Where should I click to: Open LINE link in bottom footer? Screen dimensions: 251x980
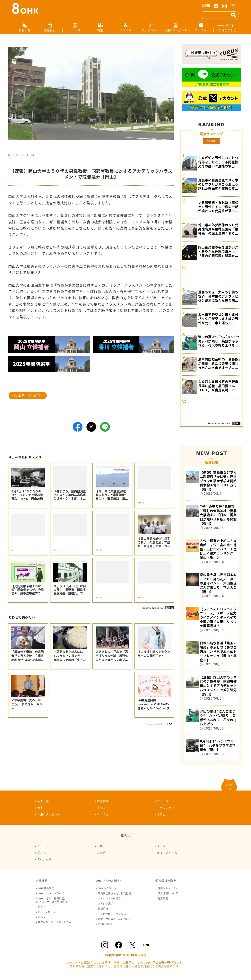coord(146,945)
